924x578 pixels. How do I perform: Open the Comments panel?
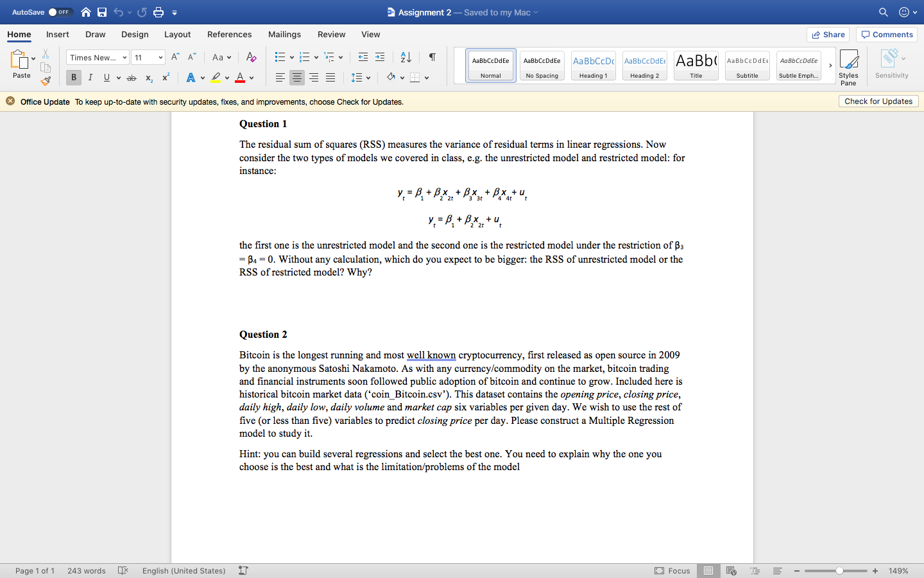click(886, 35)
